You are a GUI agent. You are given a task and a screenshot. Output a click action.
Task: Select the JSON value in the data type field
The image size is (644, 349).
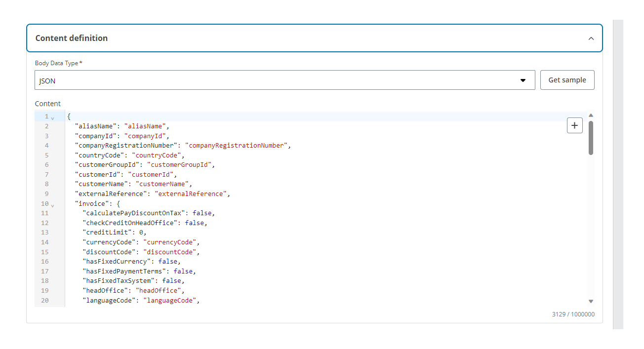tap(47, 80)
